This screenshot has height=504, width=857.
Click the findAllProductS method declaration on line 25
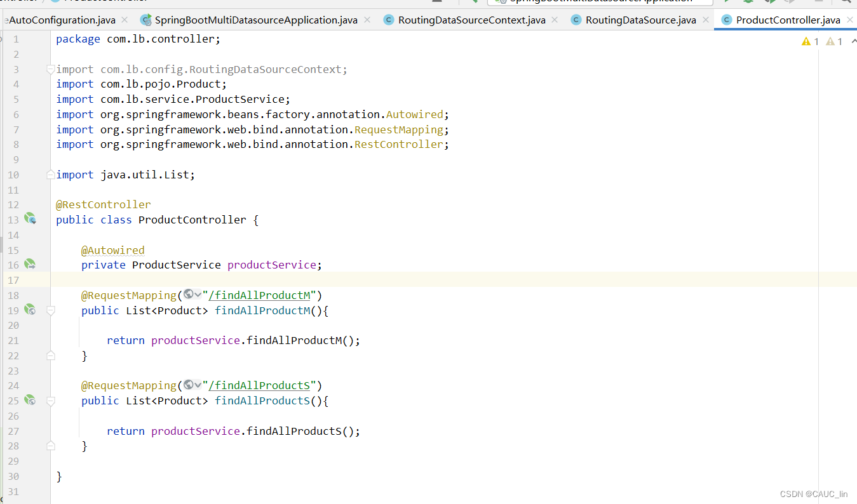pos(262,401)
